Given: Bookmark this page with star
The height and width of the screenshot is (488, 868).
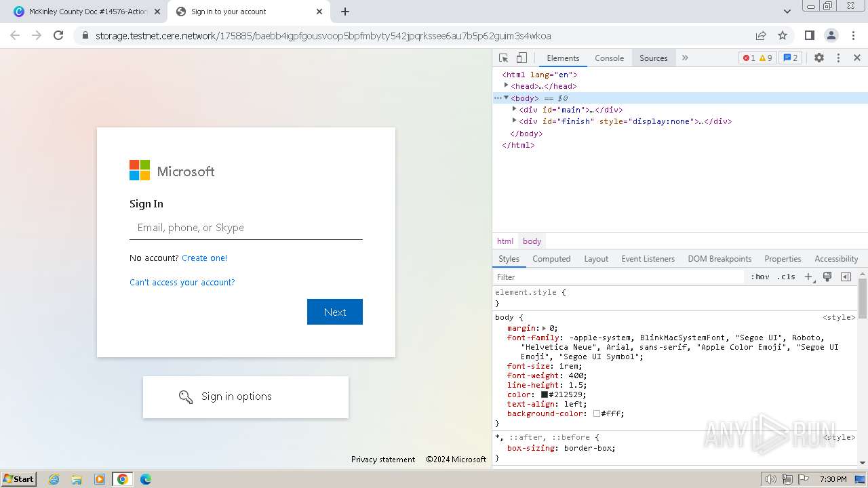Looking at the screenshot, I should 783,35.
